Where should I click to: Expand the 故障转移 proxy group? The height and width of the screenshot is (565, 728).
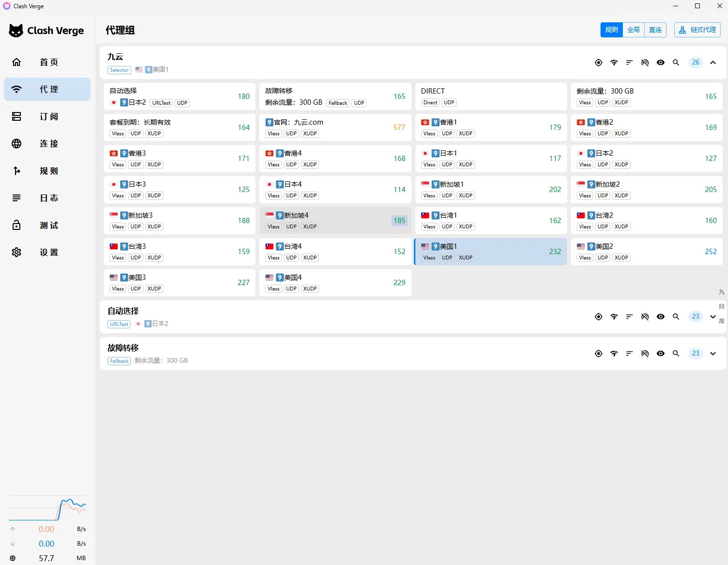coord(713,354)
